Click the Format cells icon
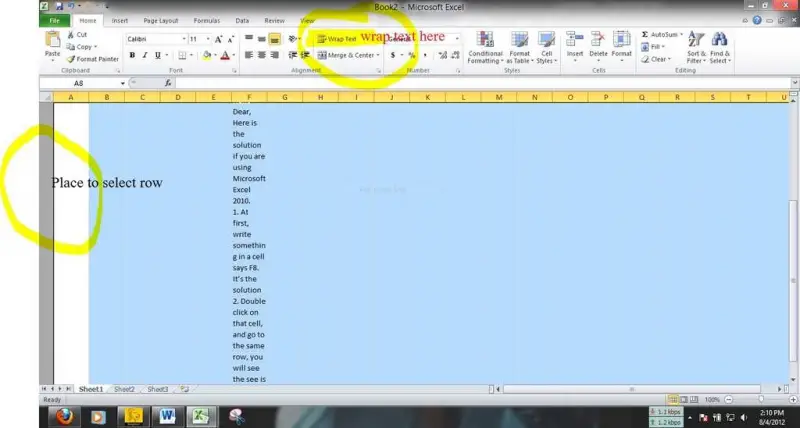 pos(621,39)
